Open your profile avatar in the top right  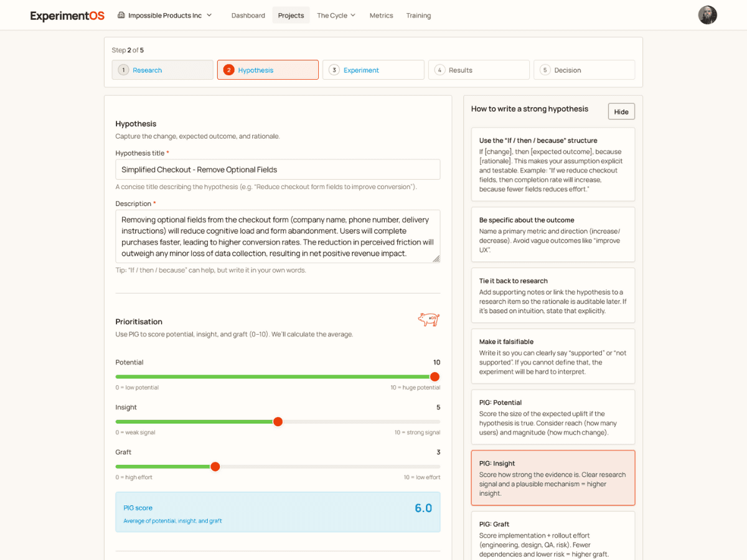point(708,14)
